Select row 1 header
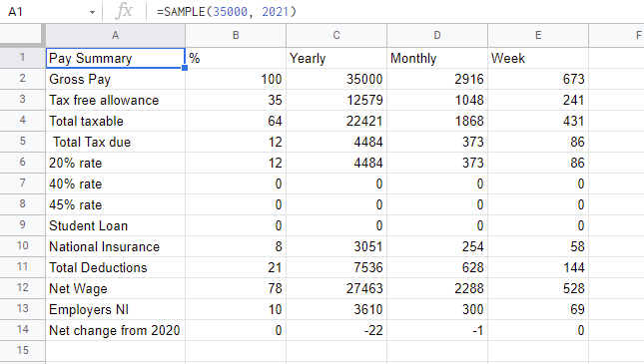The width and height of the screenshot is (644, 364). point(23,58)
